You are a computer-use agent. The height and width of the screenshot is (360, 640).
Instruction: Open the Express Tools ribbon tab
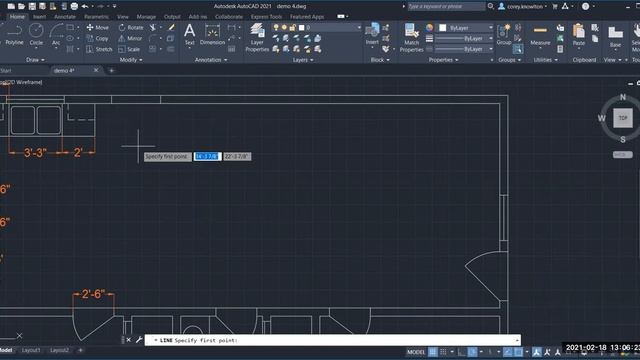pos(266,17)
